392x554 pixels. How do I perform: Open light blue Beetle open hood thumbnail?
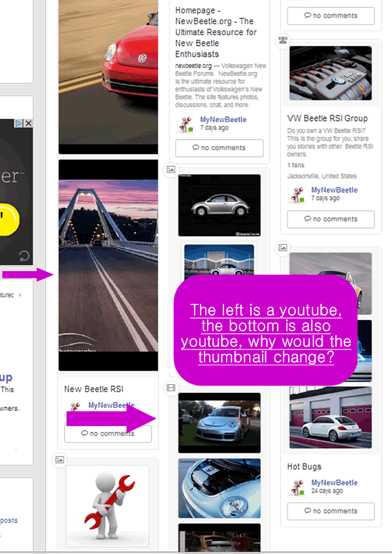219,488
